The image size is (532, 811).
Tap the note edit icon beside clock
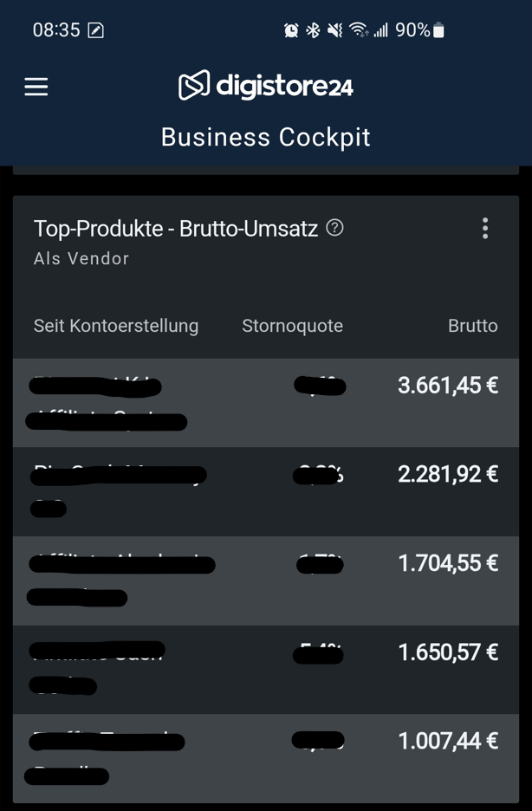coord(95,30)
